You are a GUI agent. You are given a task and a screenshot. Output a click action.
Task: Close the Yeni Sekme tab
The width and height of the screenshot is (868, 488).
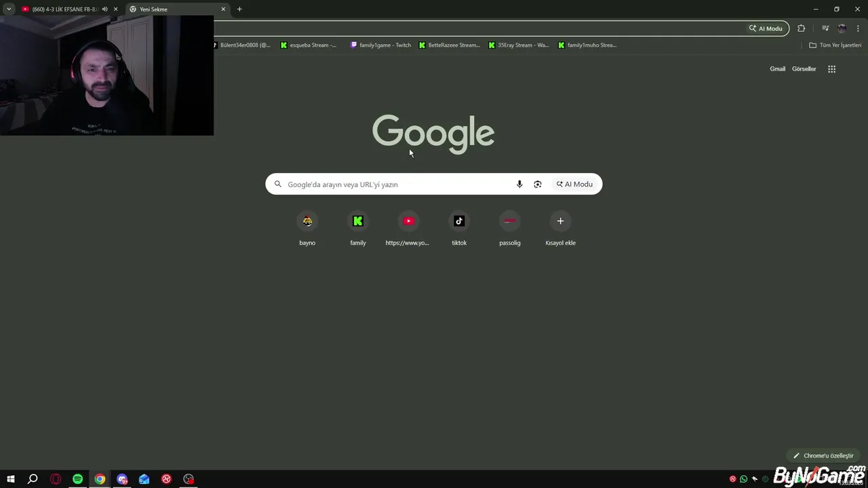[x=223, y=9]
